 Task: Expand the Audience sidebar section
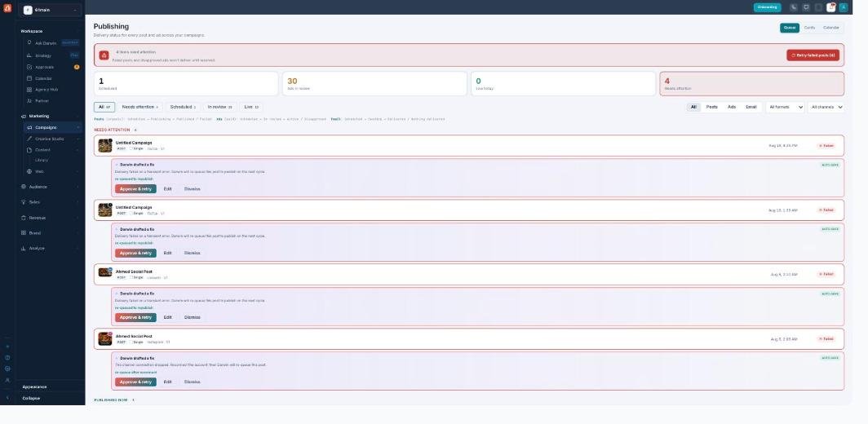tap(51, 187)
